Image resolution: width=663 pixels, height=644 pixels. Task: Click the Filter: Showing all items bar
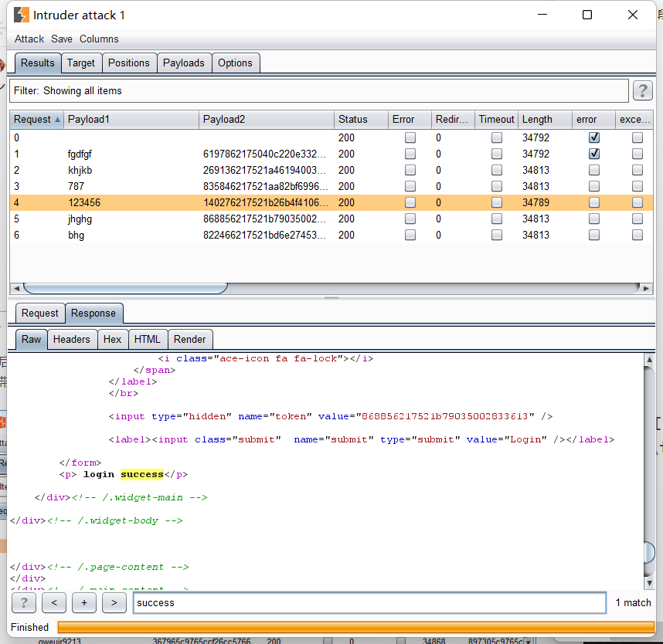coord(318,91)
